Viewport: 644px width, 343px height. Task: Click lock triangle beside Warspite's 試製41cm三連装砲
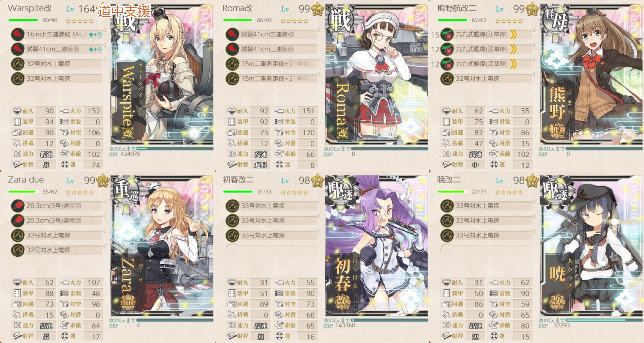click(104, 45)
